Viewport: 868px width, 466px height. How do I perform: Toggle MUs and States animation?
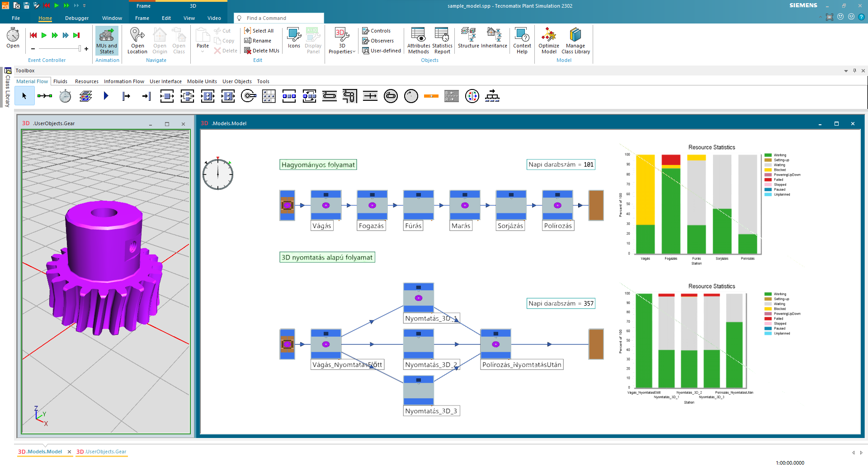coord(107,40)
